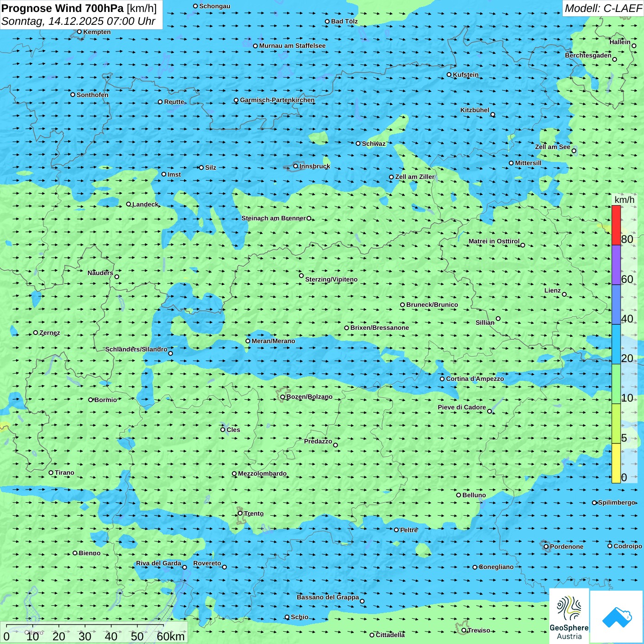Click the 'Rovereto' label

pos(207,563)
